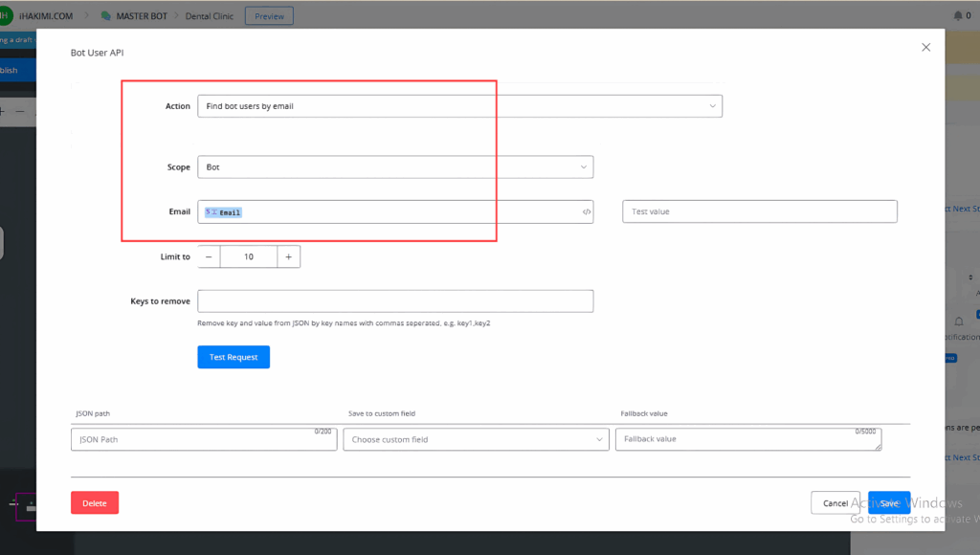The width and height of the screenshot is (980, 555).
Task: Open the Action dropdown
Action: 459,106
